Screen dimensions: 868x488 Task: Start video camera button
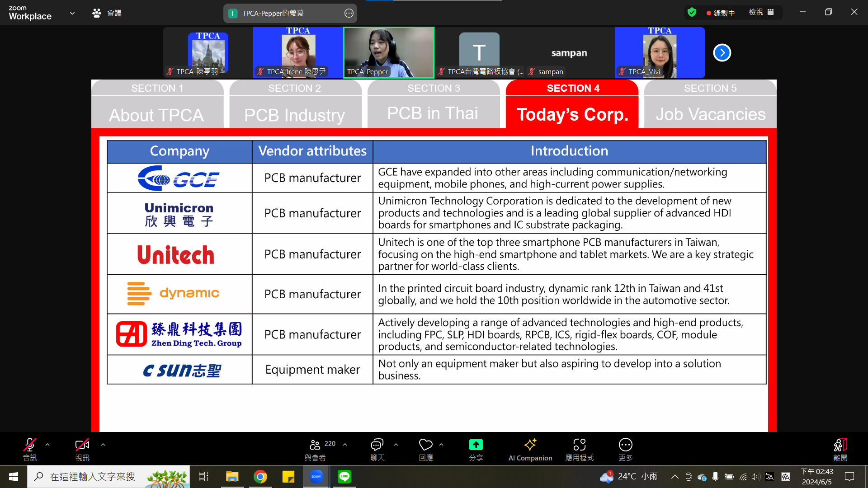82,449
